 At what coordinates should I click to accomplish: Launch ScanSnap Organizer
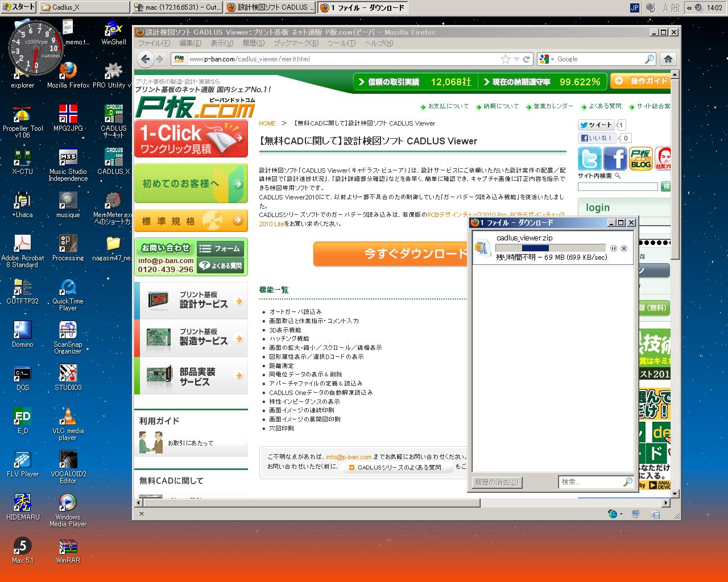tap(68, 338)
